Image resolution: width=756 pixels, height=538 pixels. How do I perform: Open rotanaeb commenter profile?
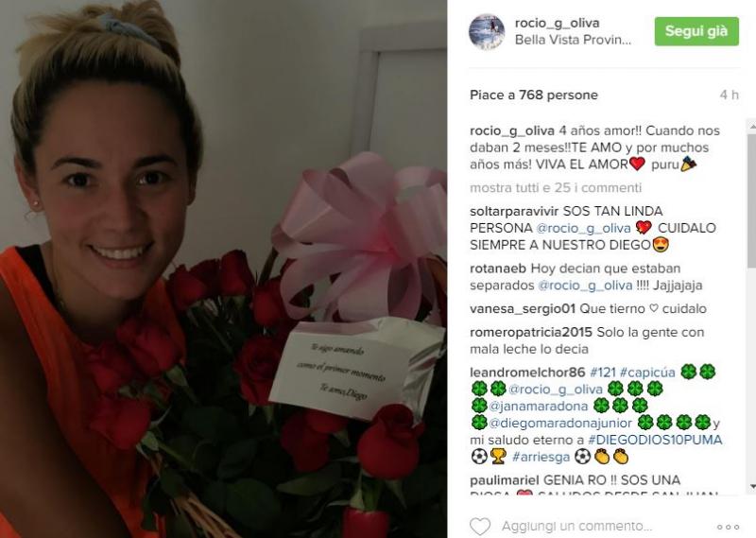[498, 269]
